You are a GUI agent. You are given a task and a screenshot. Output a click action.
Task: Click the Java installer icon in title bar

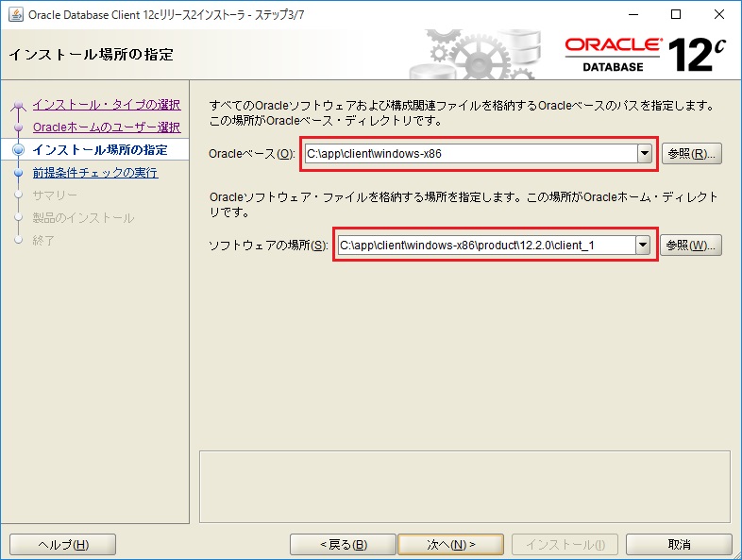[x=15, y=15]
